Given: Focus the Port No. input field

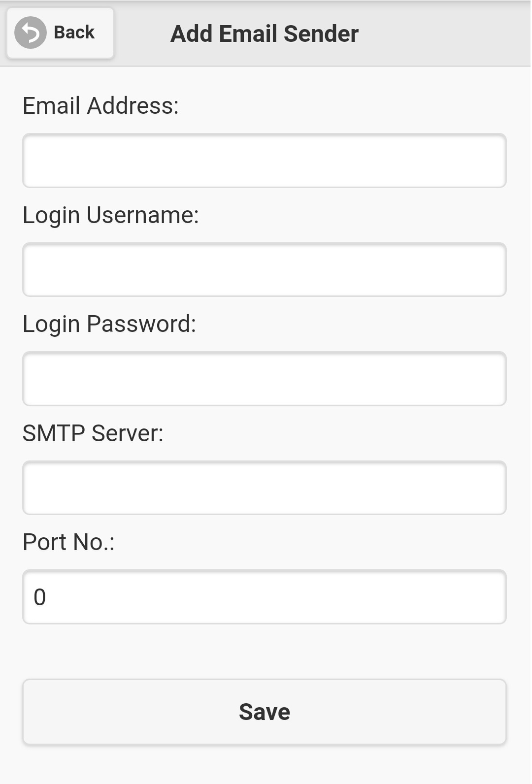Looking at the screenshot, I should tap(264, 597).
